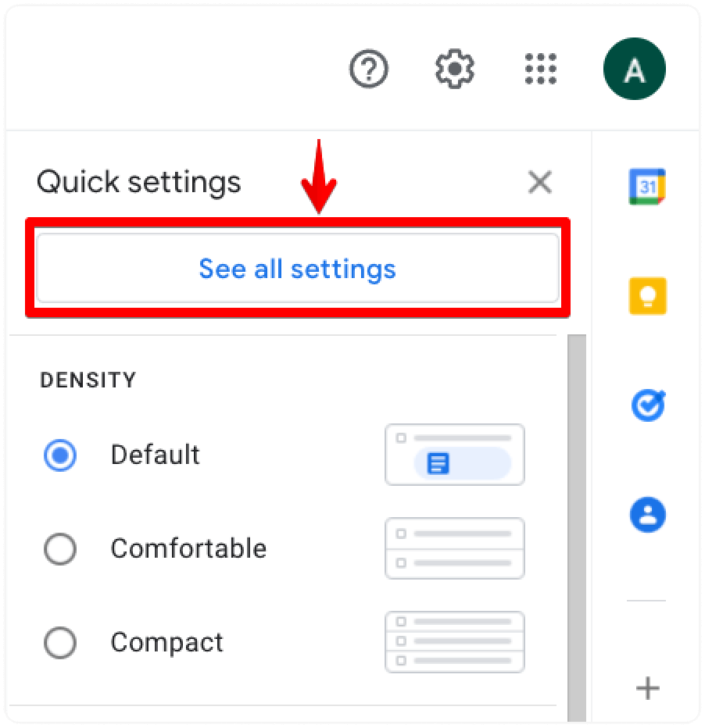Open Google Calendar in side panel
Image resolution: width=705 pixels, height=728 pixels.
647,187
